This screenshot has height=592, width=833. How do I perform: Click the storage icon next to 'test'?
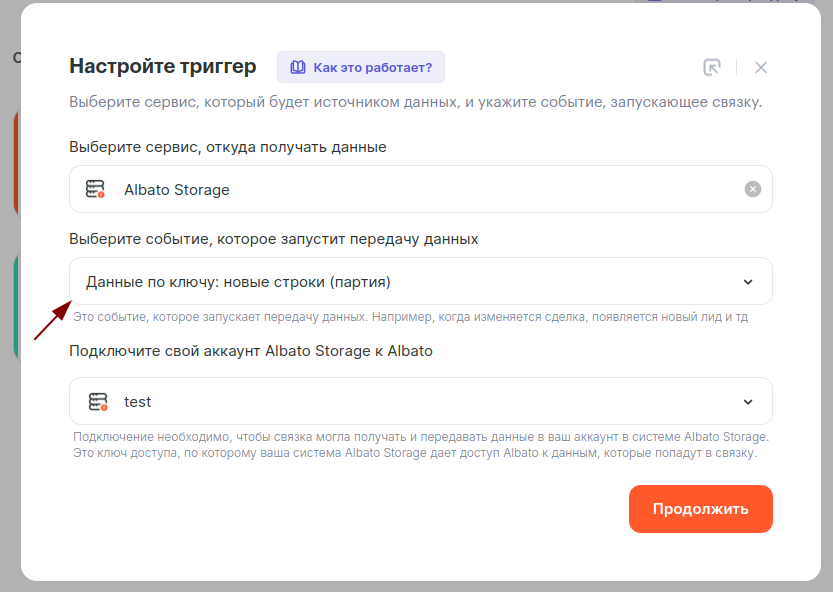tap(97, 401)
